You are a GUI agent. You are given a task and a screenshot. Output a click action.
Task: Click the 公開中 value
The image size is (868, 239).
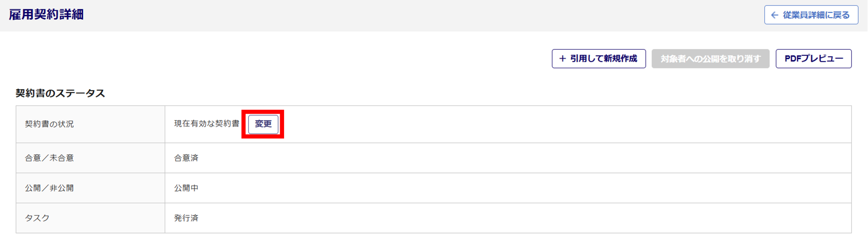[x=186, y=188]
